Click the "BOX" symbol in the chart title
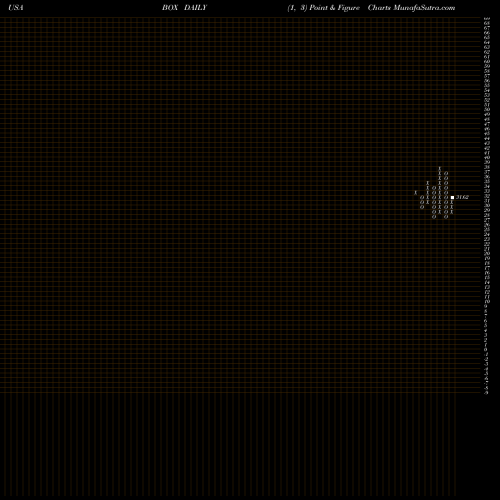 pos(170,8)
